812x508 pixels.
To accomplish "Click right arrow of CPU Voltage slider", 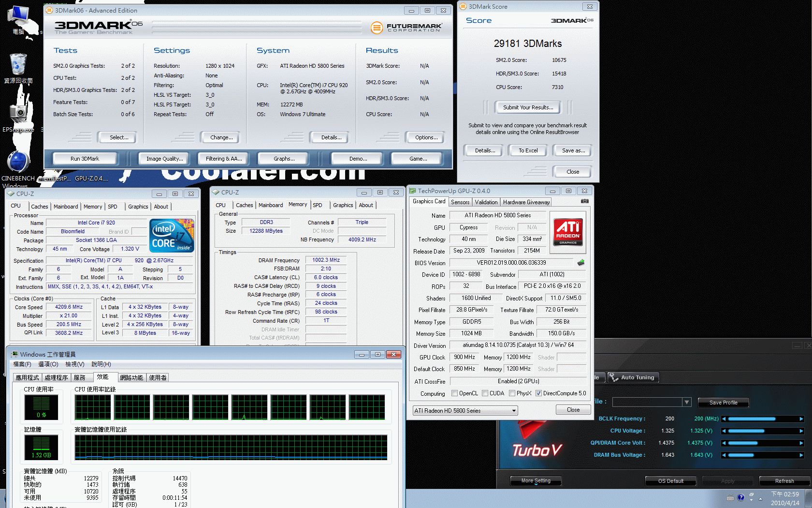I will [801, 431].
